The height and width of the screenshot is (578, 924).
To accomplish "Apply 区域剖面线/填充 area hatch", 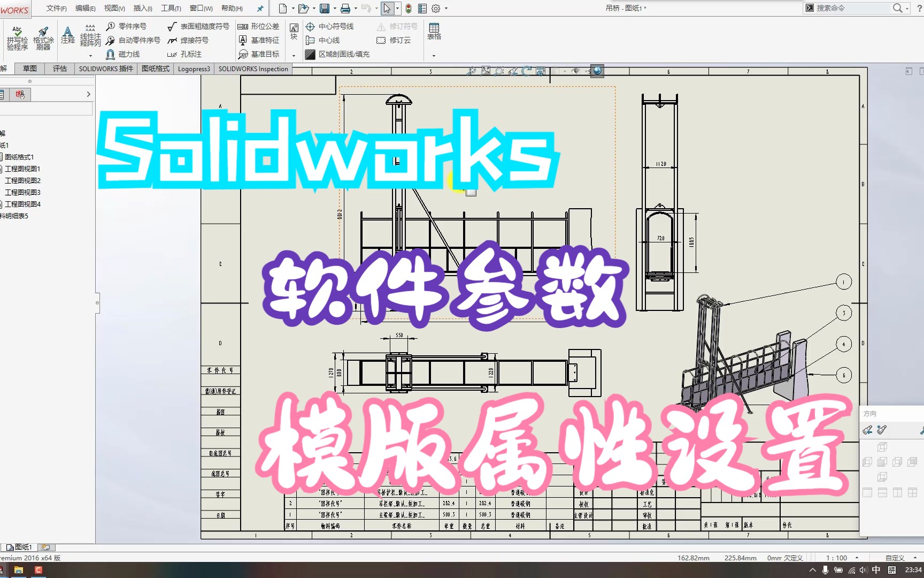I will point(337,54).
